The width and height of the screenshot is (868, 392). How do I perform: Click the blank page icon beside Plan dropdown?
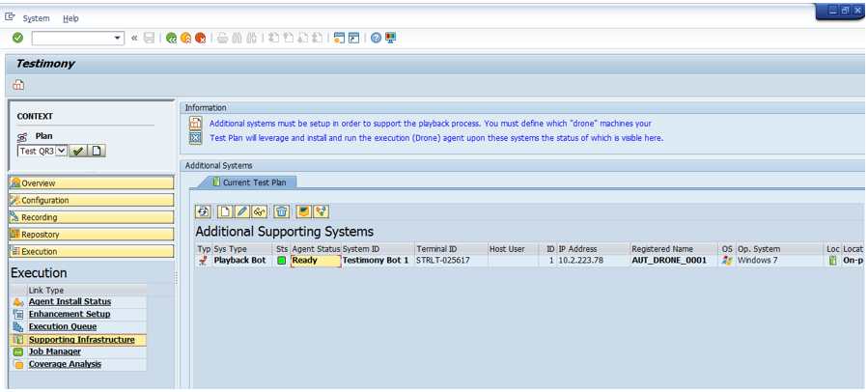pyautogui.click(x=96, y=151)
